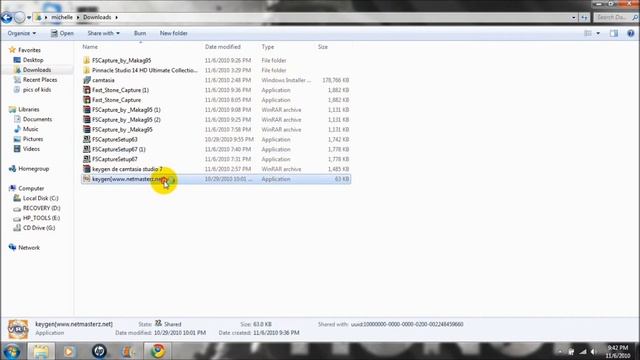Click the Forward navigation arrow
The height and width of the screenshot is (360, 640).
[20, 17]
